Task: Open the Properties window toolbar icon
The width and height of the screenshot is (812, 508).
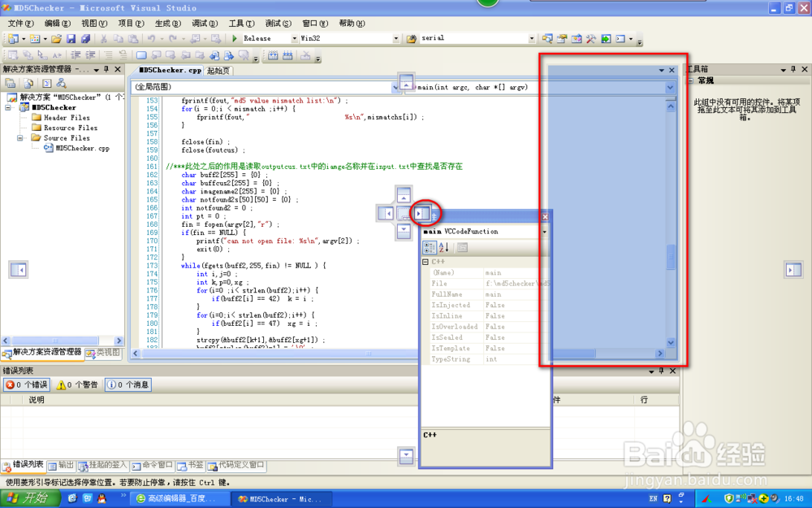Action: point(562,38)
